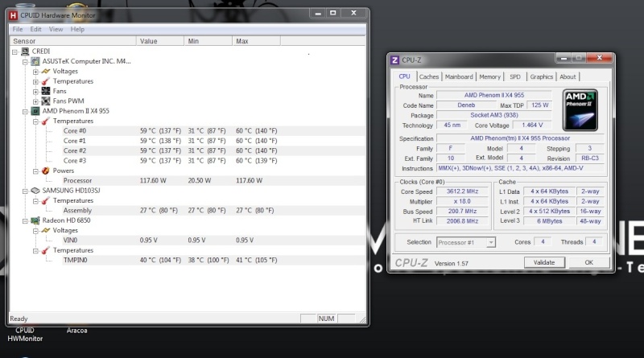
Task: Click the SAMSUNG HD103SJ hard drive icon
Action: coord(35,191)
